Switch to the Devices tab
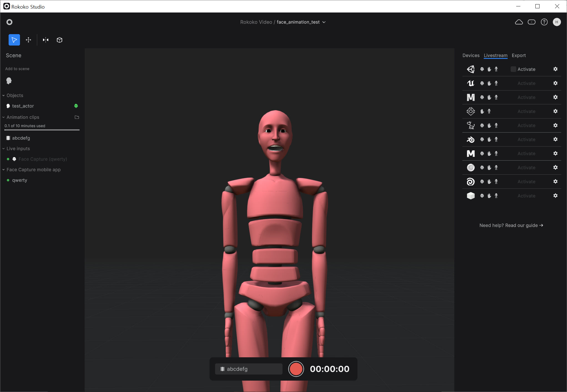The image size is (567, 392). point(471,56)
